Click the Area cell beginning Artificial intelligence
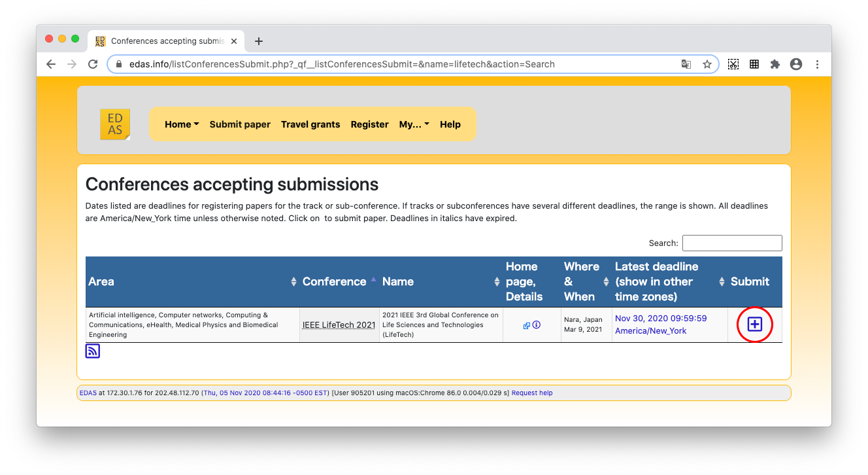Image resolution: width=868 pixels, height=475 pixels. pyautogui.click(x=192, y=325)
